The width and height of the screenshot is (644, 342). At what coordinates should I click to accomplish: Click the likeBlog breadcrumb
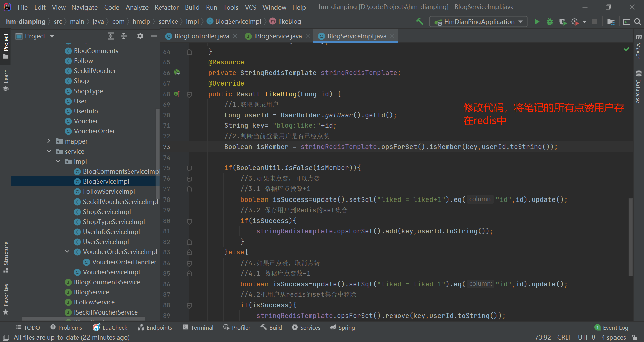coord(285,22)
